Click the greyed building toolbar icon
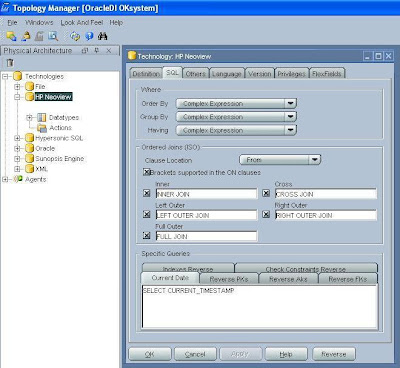Viewport: 400px width, 368px height. [39, 36]
